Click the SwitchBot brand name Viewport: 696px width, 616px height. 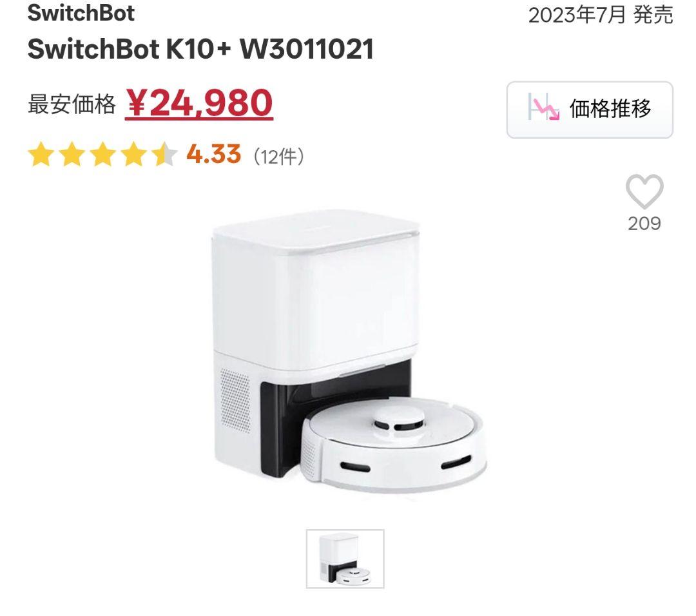click(x=81, y=12)
